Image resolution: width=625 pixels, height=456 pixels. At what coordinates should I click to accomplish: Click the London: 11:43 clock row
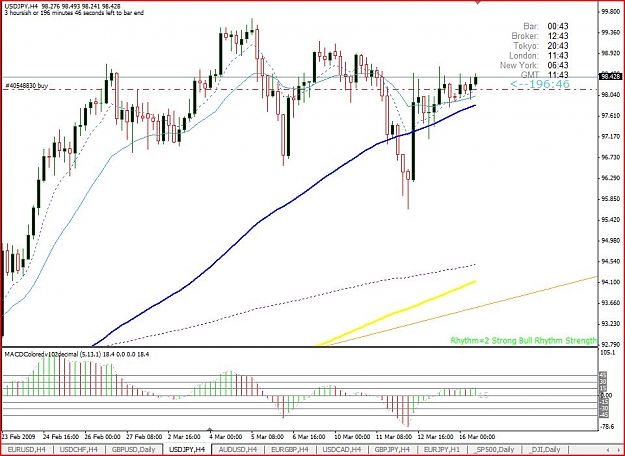(x=539, y=56)
